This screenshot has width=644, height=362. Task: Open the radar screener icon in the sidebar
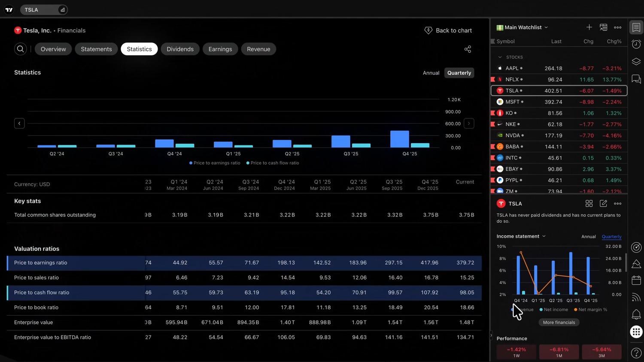[636, 247]
